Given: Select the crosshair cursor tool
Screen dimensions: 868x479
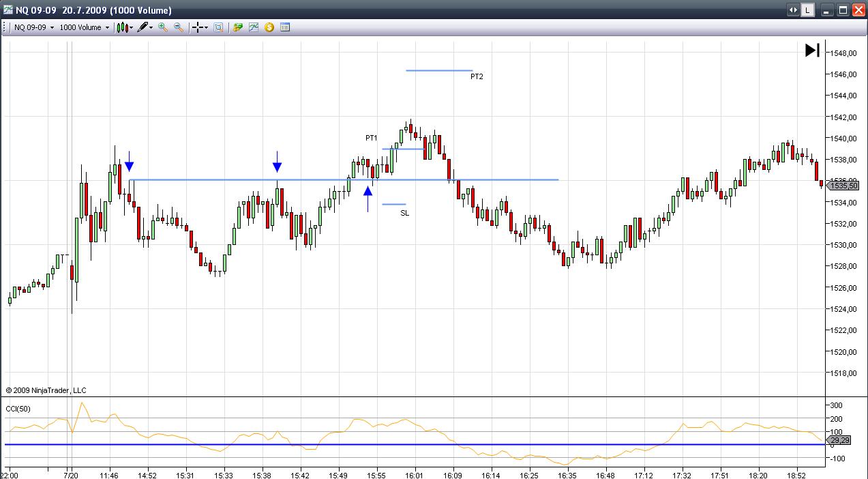Looking at the screenshot, I should [198, 27].
